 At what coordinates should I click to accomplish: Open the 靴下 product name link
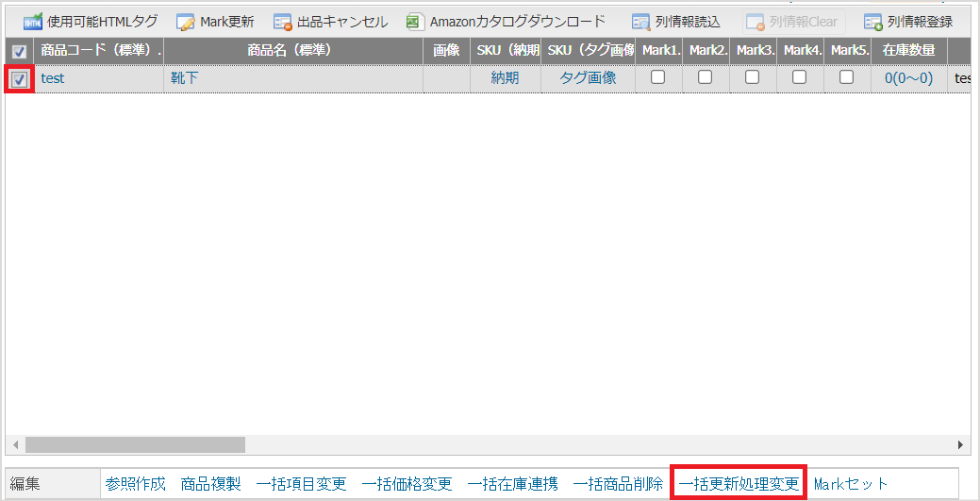[184, 78]
